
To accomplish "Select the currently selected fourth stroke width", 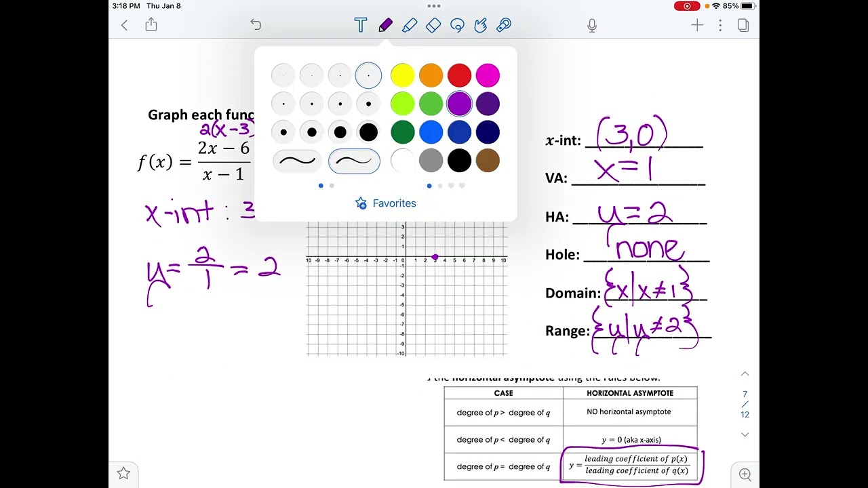I will tap(368, 75).
